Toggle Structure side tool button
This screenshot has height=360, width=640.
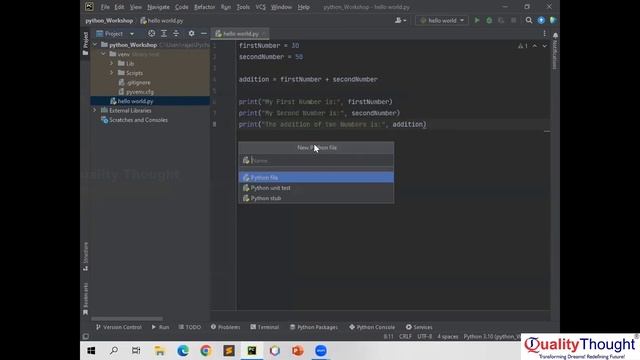85,256
